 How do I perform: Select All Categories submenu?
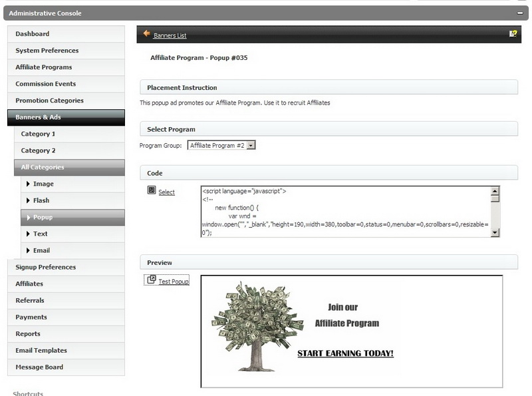click(x=70, y=167)
